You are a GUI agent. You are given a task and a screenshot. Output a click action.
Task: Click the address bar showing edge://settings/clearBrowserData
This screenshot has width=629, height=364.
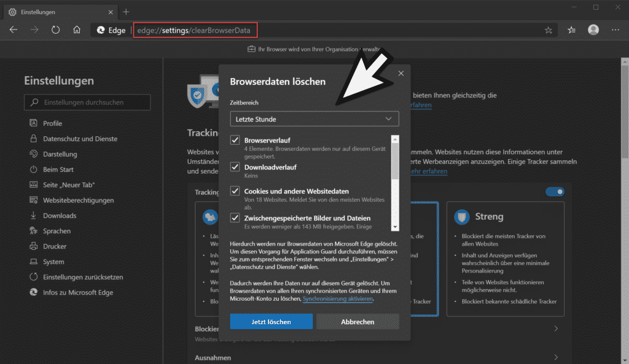click(195, 30)
